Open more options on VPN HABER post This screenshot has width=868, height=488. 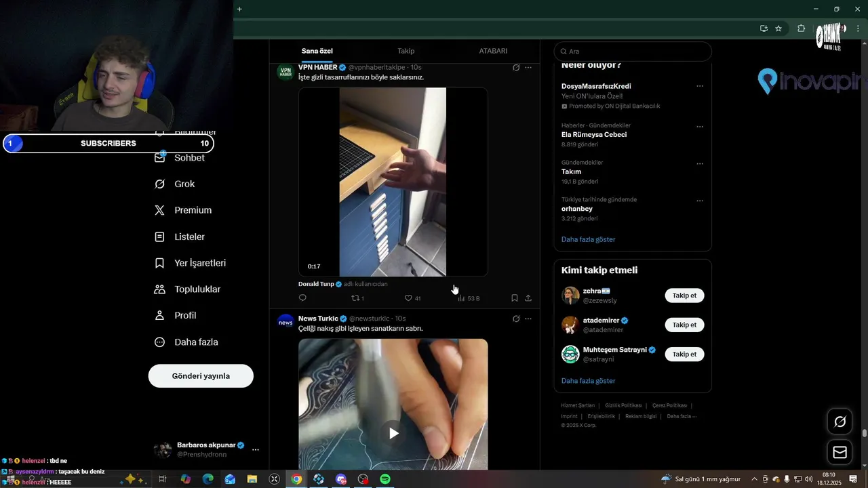coord(528,68)
